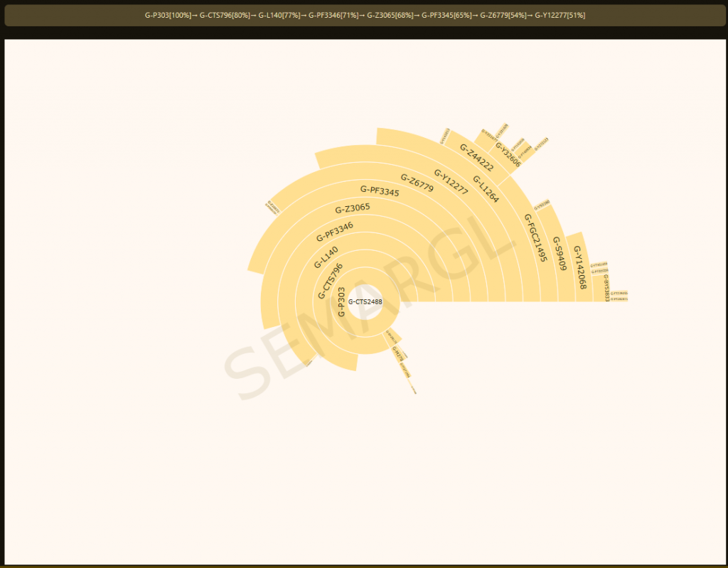728x568 pixels.
Task: Select G-PF3346[71%] in the top path bar
Action: pyautogui.click(x=333, y=15)
